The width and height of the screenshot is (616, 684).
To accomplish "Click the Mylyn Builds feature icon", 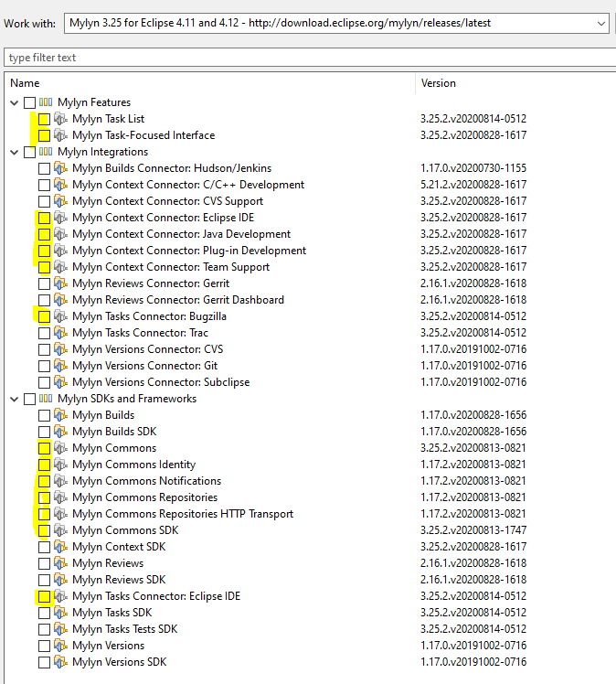I will point(60,415).
